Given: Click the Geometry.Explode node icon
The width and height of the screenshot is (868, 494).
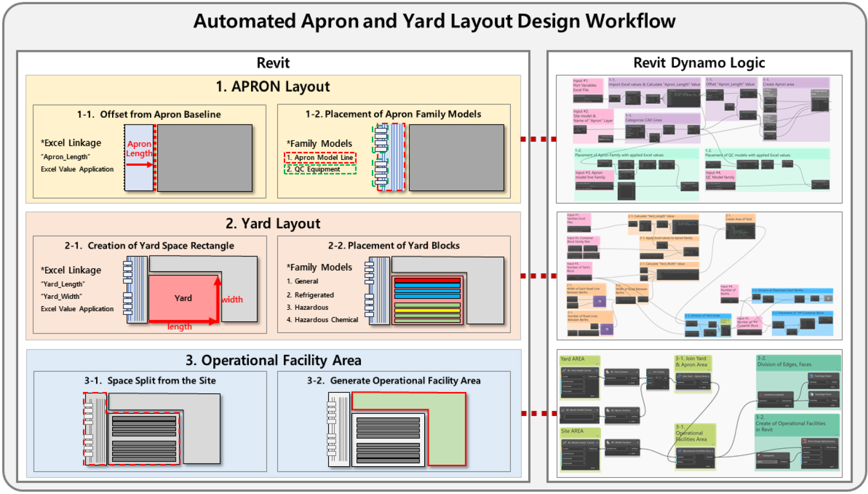Looking at the screenshot, I should coord(760,395).
